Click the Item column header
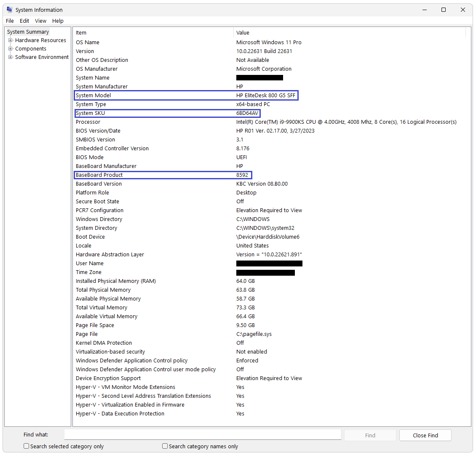This screenshot has height=455, width=476. click(153, 32)
